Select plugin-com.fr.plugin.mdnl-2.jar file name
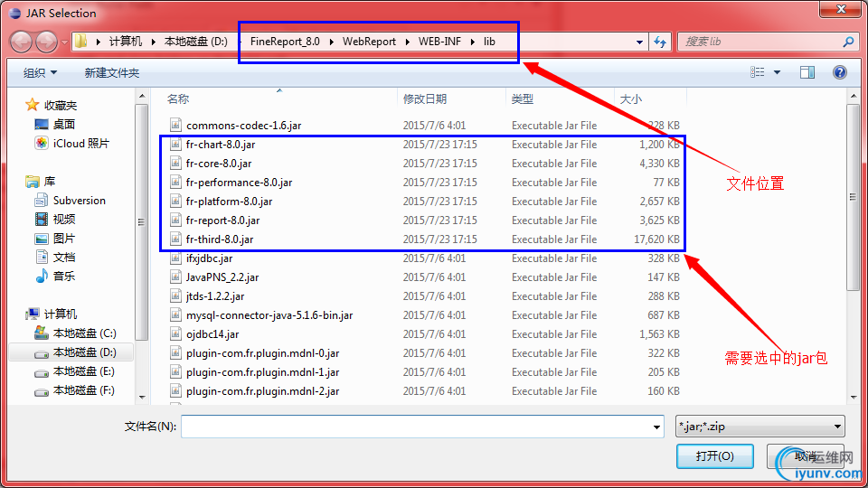The width and height of the screenshot is (868, 488). pyautogui.click(x=263, y=391)
